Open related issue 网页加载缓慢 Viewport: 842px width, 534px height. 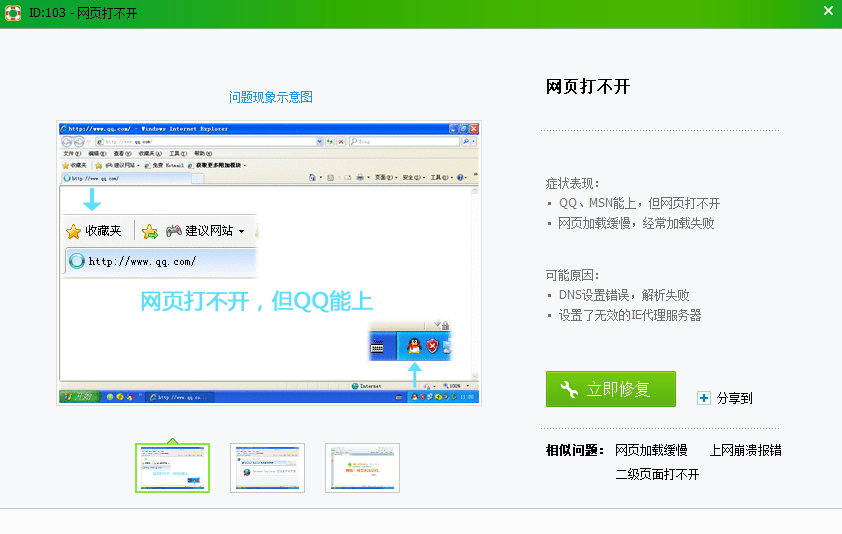coord(651,450)
